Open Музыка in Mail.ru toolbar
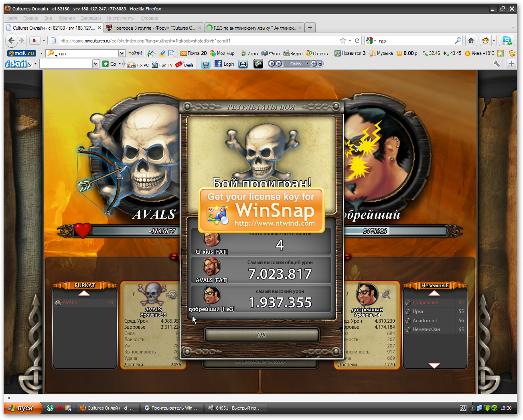 coord(381,53)
